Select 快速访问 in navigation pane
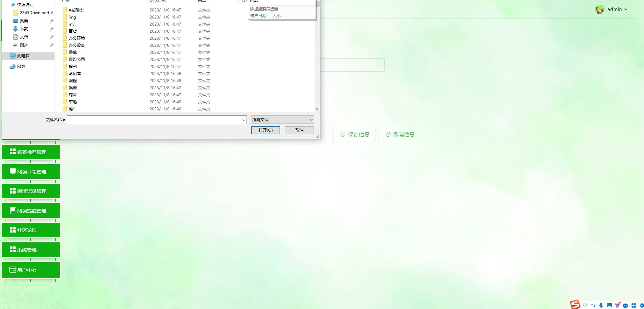Screen dimensions: 644x309 click(x=25, y=4)
